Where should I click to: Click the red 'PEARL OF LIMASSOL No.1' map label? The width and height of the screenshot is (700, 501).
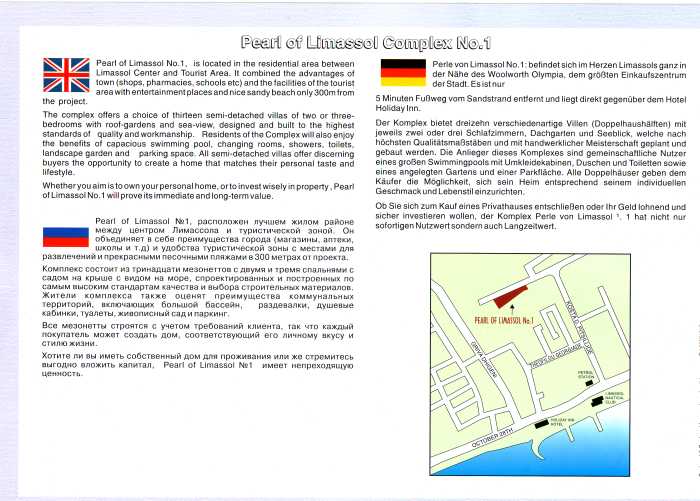[x=504, y=320]
